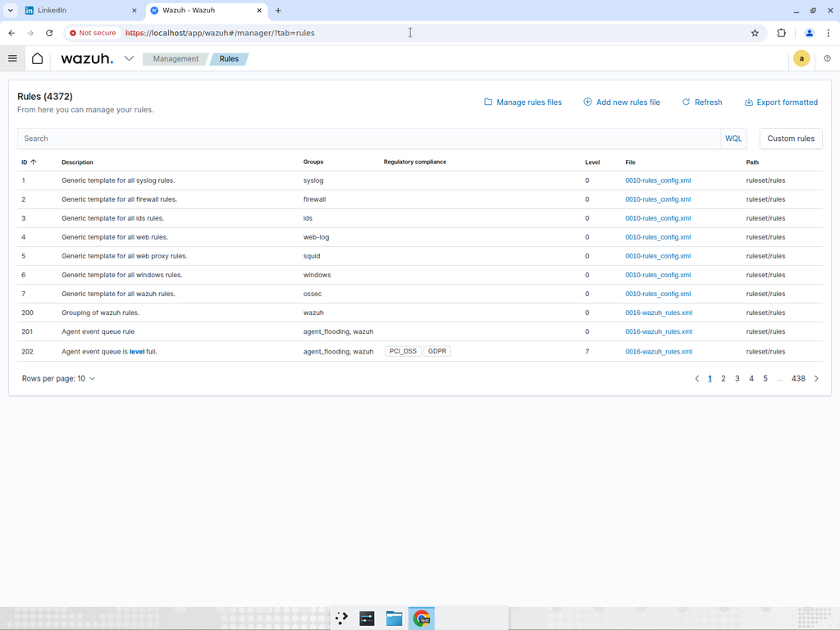
Task: Open 0016-wazuh_rules.xml in rule 200 row
Action: click(659, 313)
